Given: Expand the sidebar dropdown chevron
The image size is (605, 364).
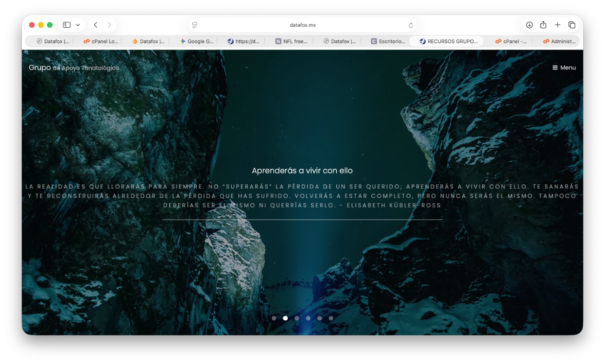Looking at the screenshot, I should click(78, 25).
